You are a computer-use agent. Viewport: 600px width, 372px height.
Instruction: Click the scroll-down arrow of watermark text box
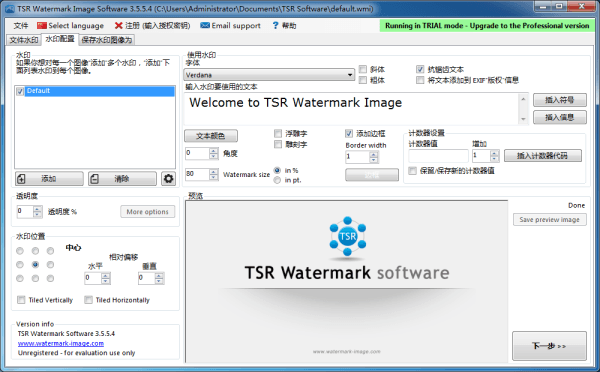pyautogui.click(x=523, y=119)
